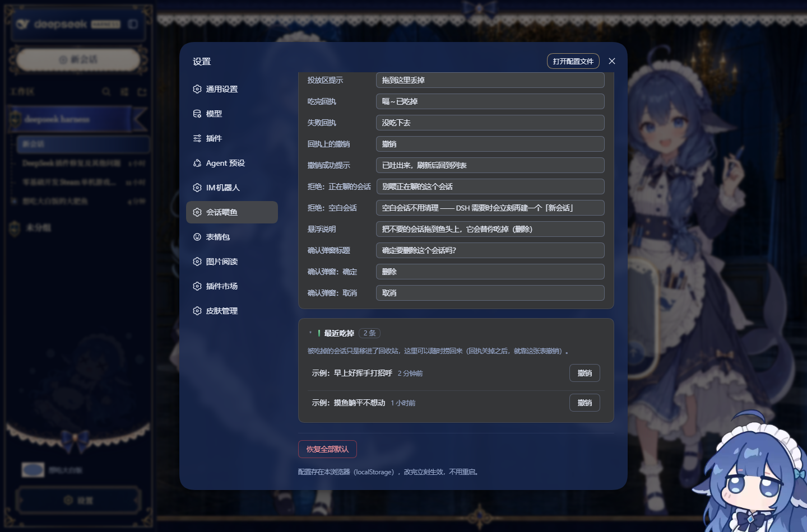Click the database icon beside 模型

[x=197, y=114]
